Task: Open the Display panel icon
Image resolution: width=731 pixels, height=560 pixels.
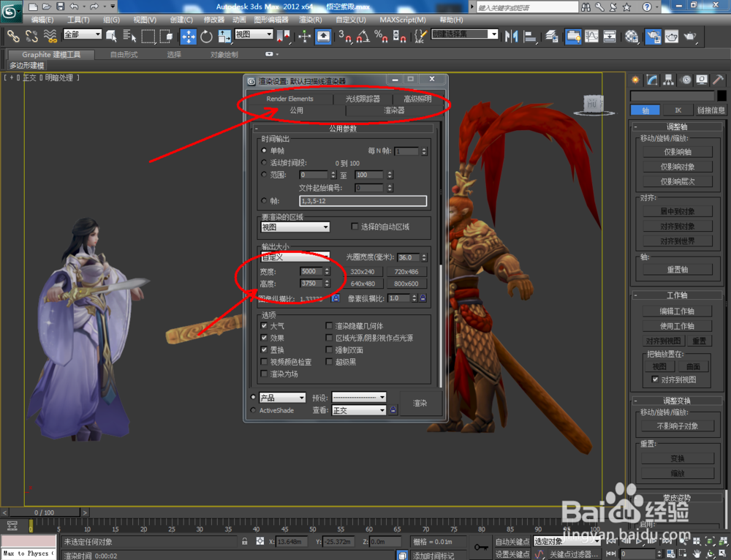Action: click(x=702, y=80)
